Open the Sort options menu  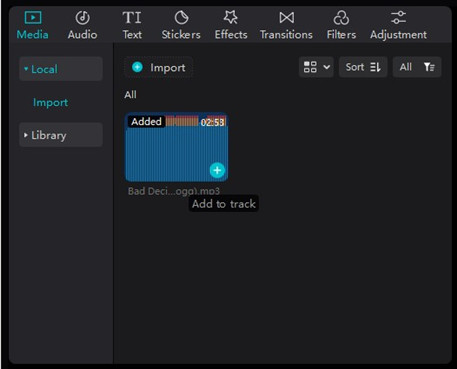click(x=363, y=67)
